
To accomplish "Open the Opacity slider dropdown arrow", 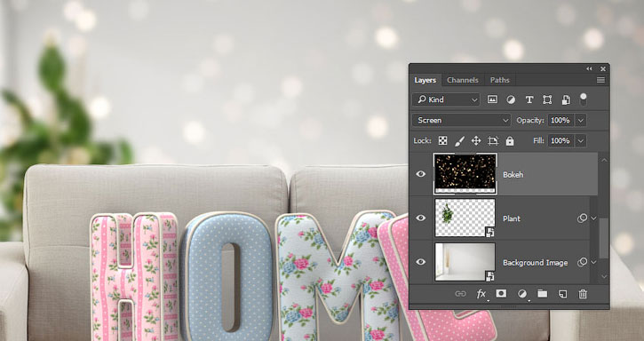I will click(581, 121).
